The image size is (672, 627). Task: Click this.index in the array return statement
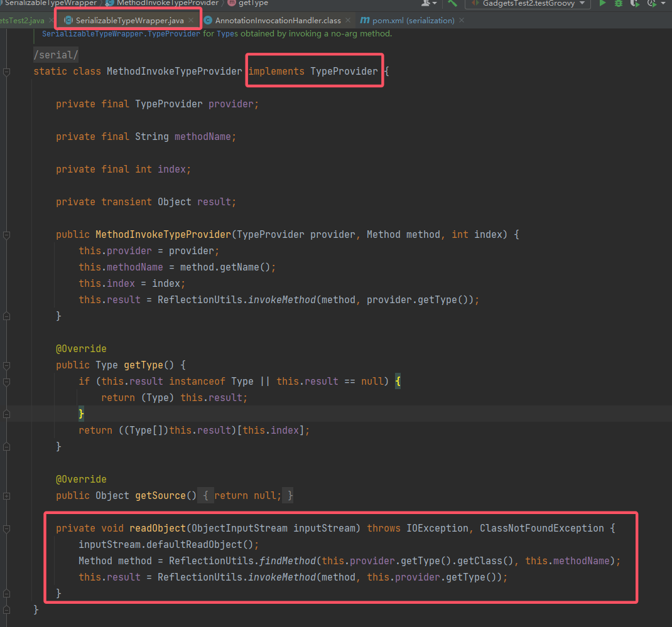pyautogui.click(x=271, y=431)
